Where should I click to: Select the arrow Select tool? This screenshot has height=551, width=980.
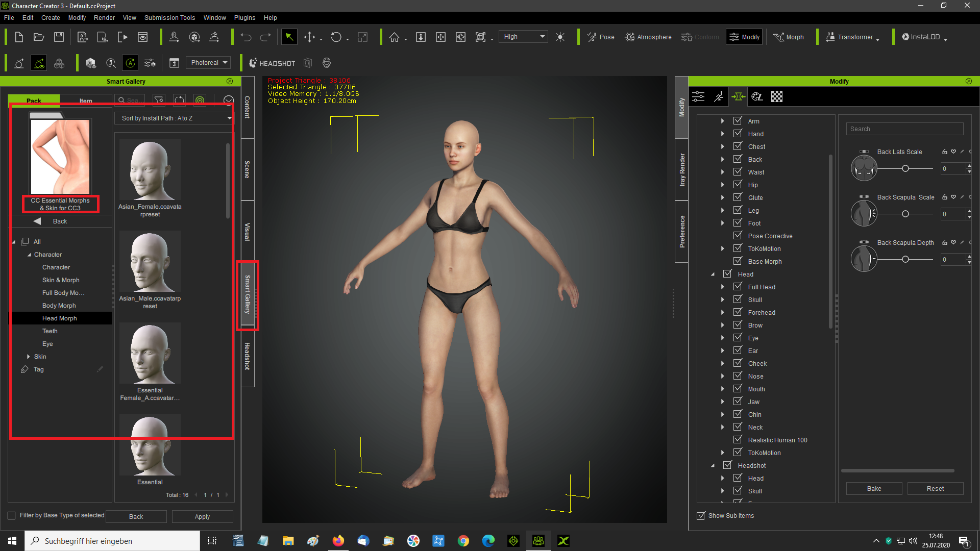coord(289,37)
